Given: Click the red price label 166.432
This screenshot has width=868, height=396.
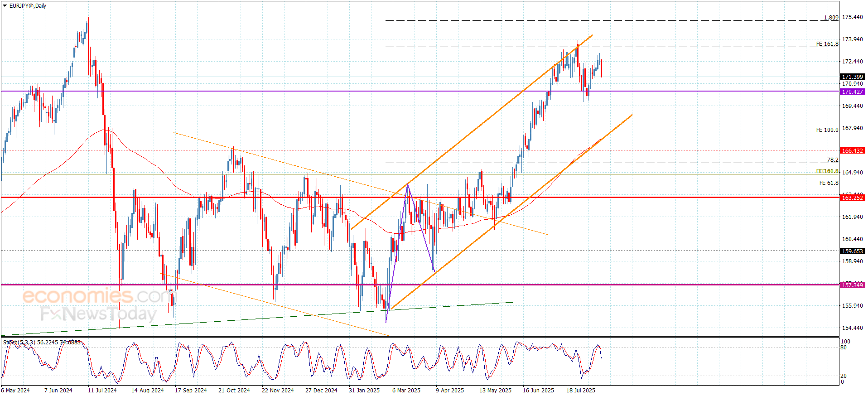Looking at the screenshot, I should click(852, 151).
